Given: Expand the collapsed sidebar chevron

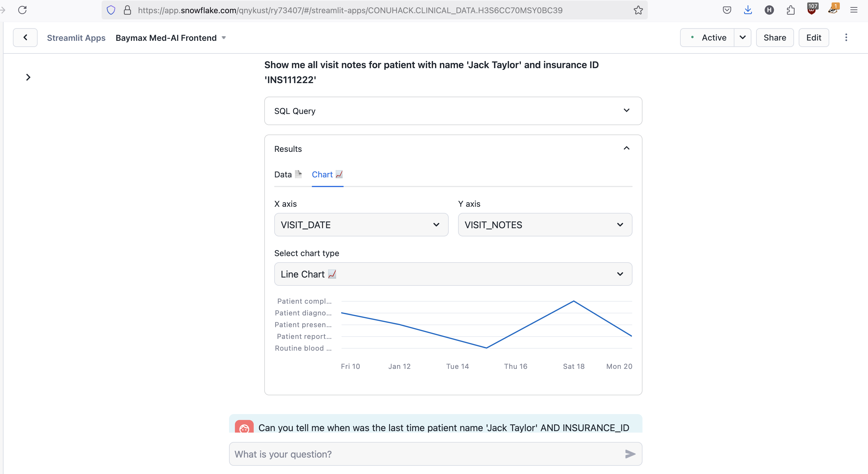Looking at the screenshot, I should pyautogui.click(x=28, y=77).
